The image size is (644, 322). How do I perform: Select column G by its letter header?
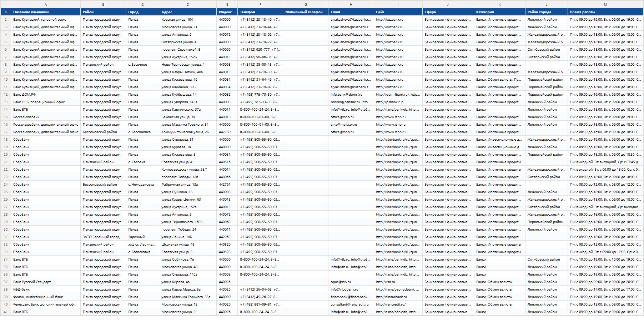pos(306,4)
